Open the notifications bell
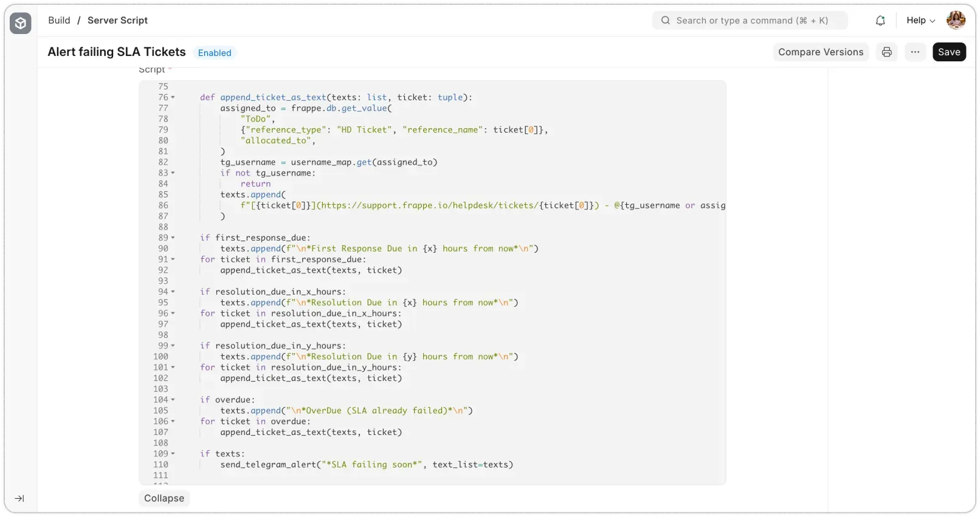 click(x=880, y=21)
